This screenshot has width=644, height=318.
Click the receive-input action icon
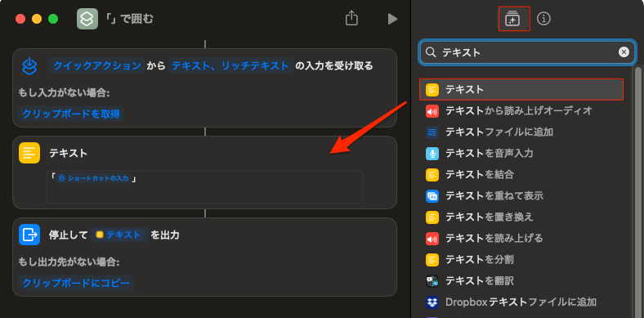pos(29,65)
